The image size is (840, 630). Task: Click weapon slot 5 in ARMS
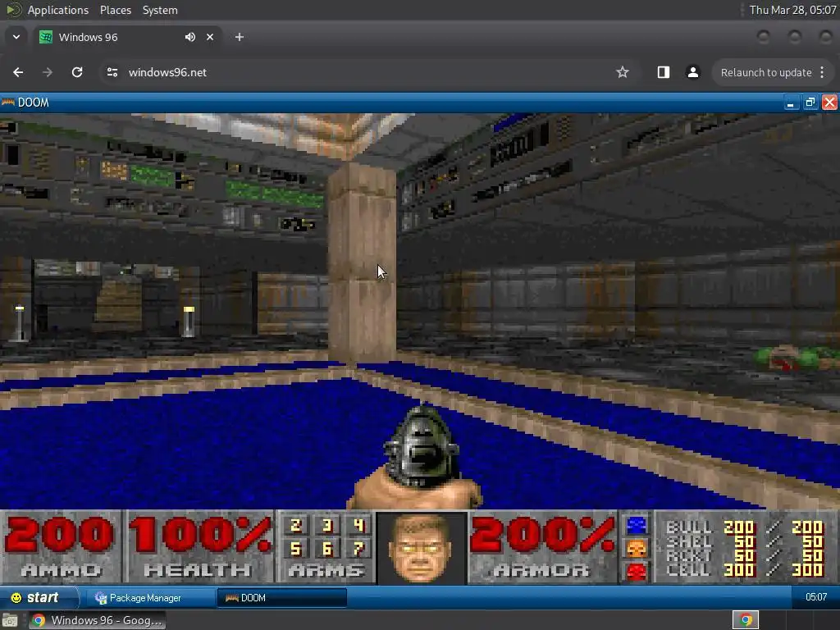[x=295, y=549]
